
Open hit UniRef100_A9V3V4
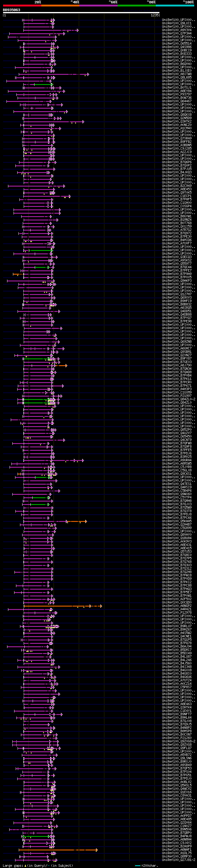[x=177, y=30]
